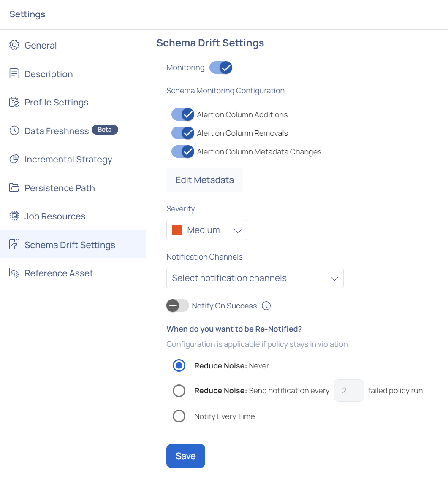Select the Notify Every Time radio option

pos(179,416)
